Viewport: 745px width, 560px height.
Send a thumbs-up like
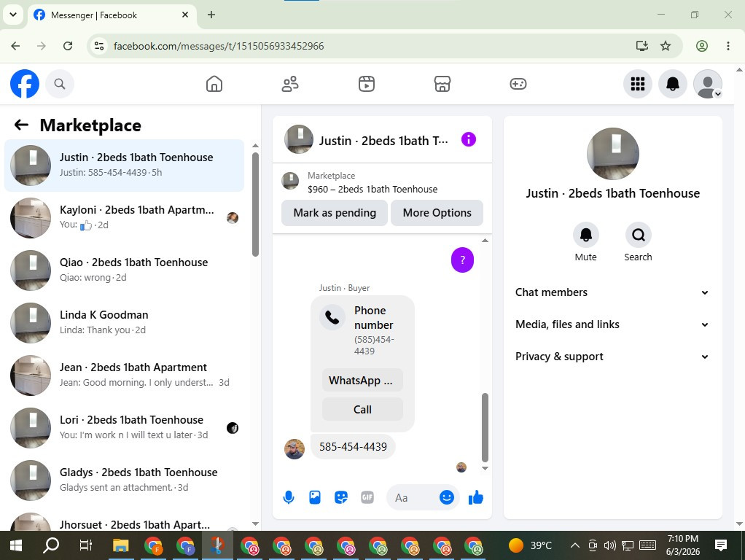(475, 498)
